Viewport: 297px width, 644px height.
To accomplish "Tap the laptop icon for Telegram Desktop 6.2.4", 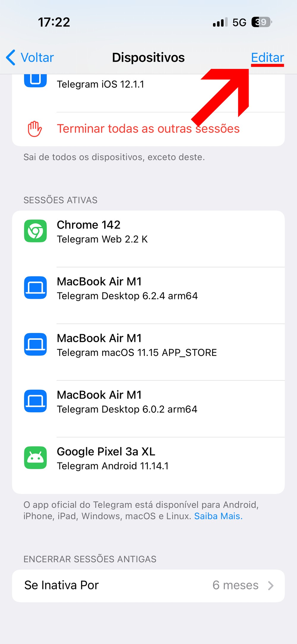I will tap(35, 288).
